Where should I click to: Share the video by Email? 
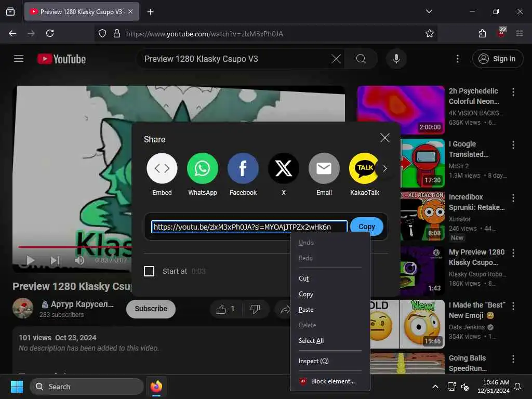tap(324, 168)
